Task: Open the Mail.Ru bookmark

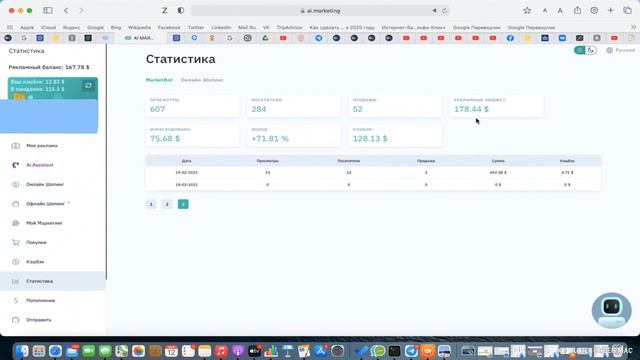Action: (x=247, y=27)
